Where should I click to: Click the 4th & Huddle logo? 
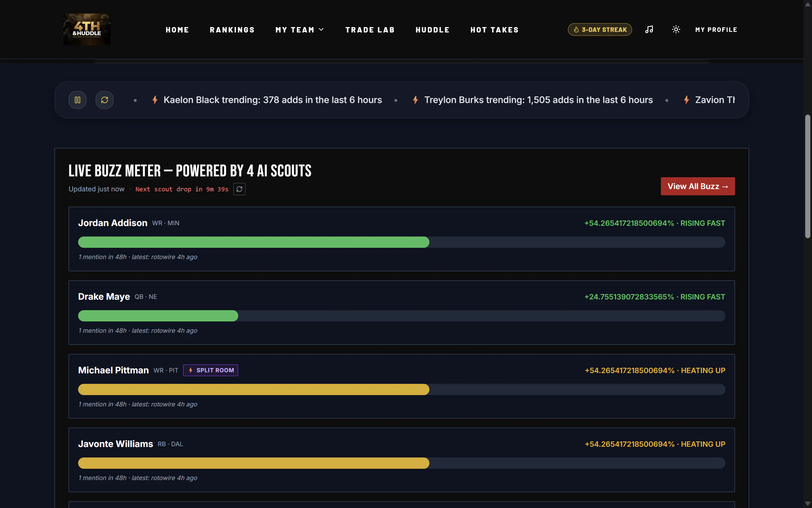click(x=87, y=30)
